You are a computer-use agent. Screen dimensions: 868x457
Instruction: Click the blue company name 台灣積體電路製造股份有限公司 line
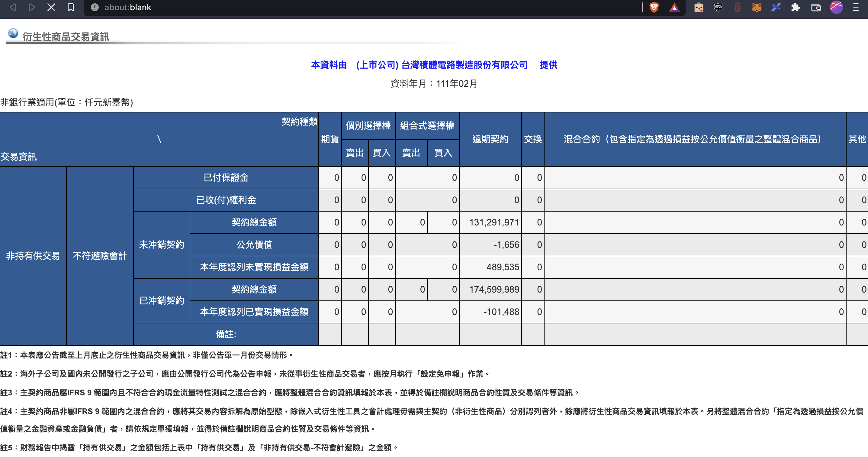(x=434, y=65)
